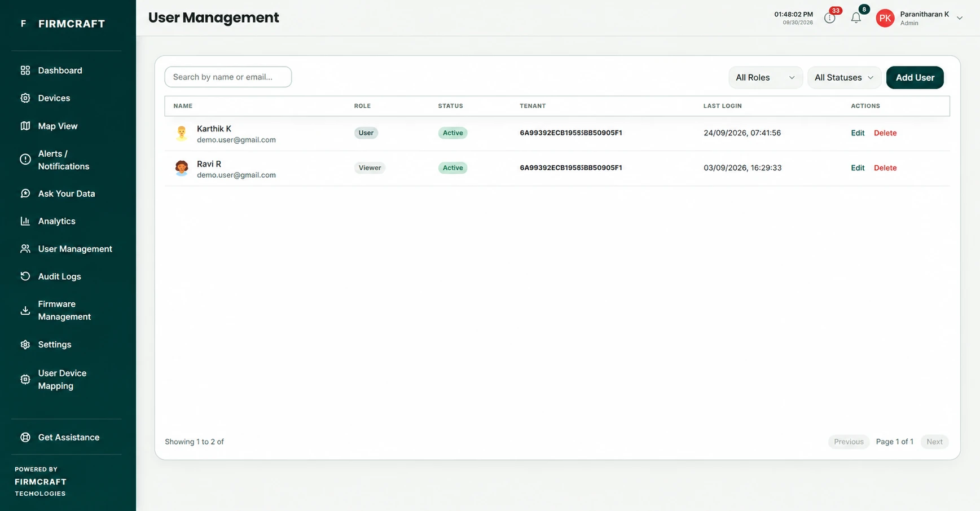Expand the Paranitharan K account menu chevron
The image size is (980, 511).
point(959,18)
